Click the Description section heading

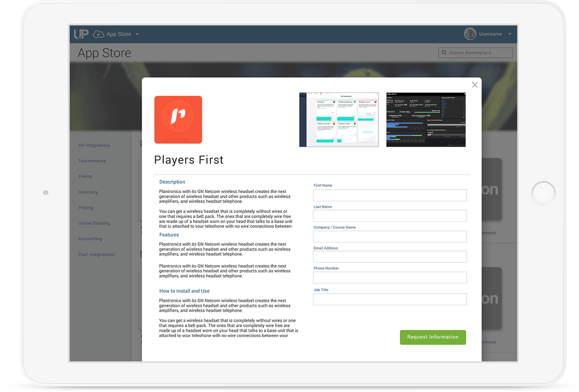172,182
